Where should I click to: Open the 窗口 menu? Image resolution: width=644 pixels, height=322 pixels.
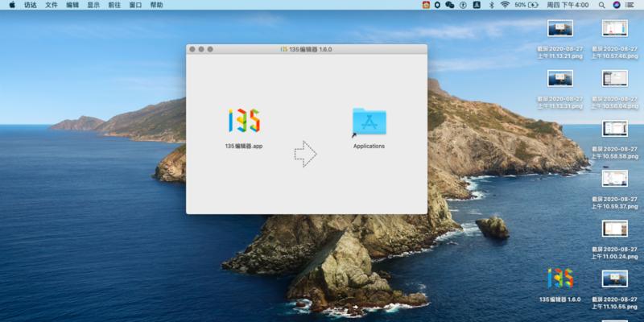[135, 5]
